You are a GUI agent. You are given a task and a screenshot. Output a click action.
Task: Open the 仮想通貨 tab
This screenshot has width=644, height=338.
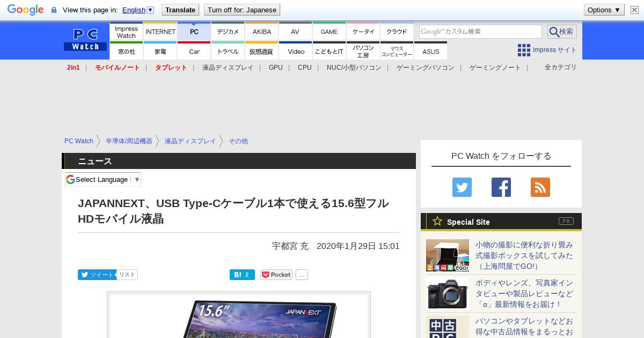pyautogui.click(x=262, y=51)
